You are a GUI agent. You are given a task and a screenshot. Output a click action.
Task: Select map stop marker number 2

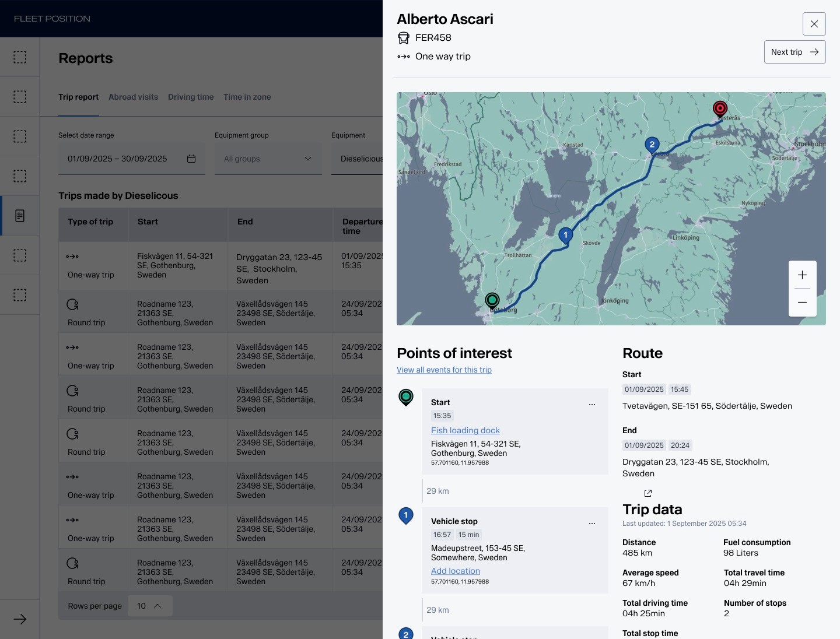pos(652,145)
